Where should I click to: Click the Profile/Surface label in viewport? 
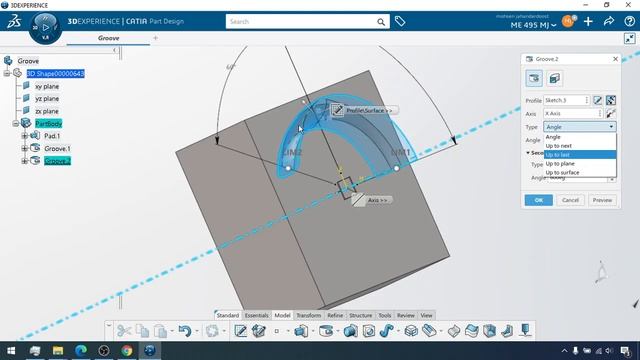(x=369, y=111)
